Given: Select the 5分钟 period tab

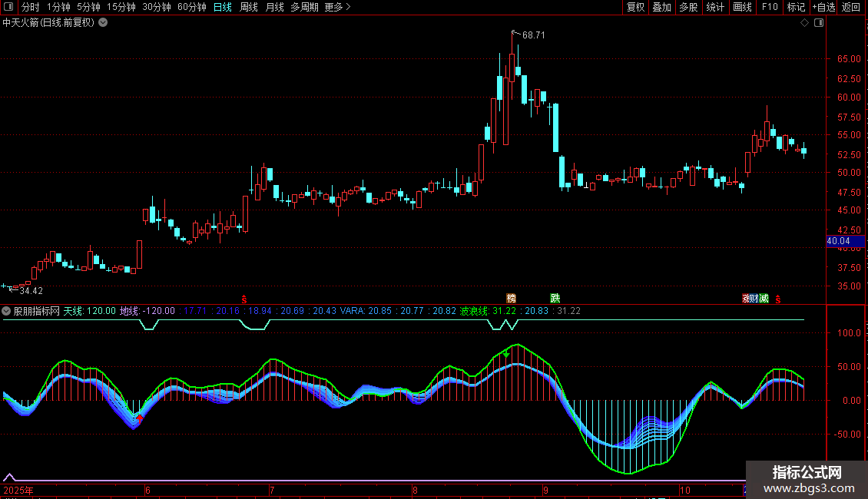Looking at the screenshot, I should click(89, 7).
